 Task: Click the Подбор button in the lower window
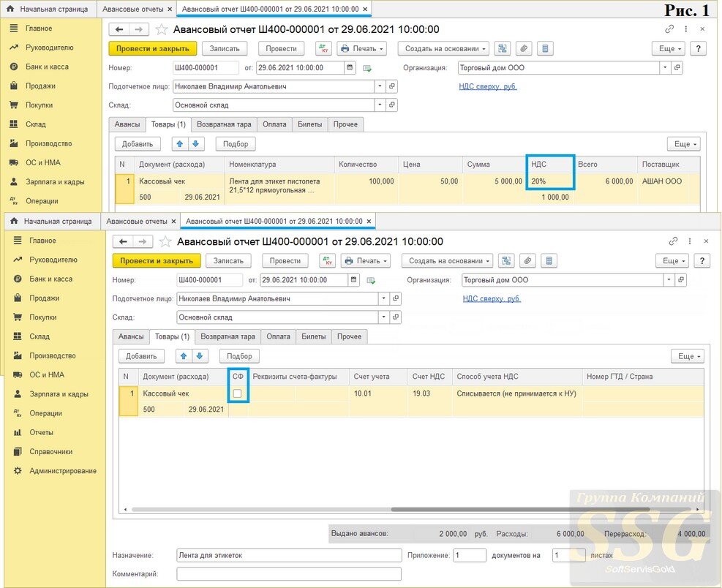click(x=239, y=356)
